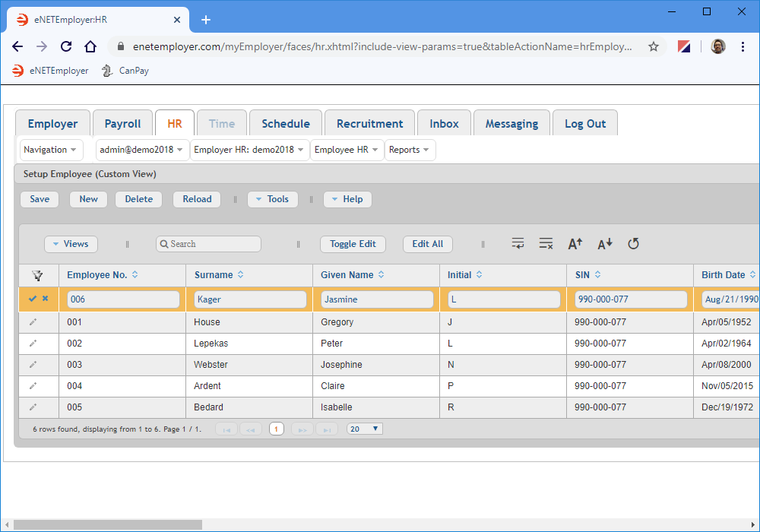Increase table text size with the A+ icon

pyautogui.click(x=575, y=243)
